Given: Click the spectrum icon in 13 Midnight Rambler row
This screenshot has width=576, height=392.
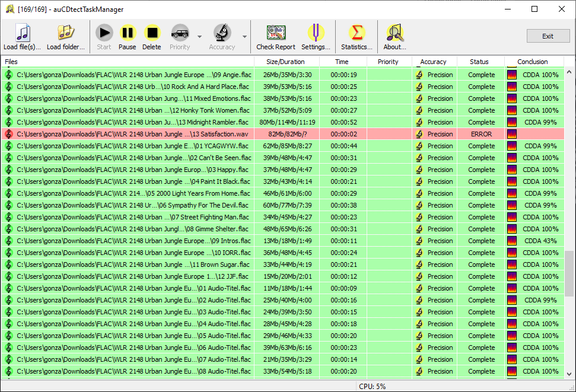Looking at the screenshot, I should [x=512, y=122].
